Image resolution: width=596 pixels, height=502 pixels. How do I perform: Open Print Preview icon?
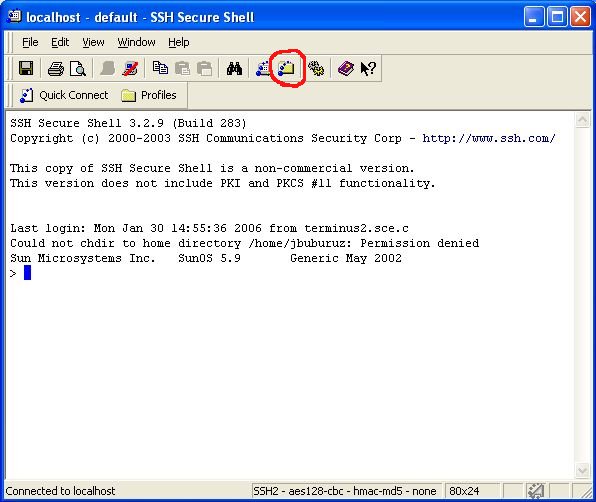point(78,69)
